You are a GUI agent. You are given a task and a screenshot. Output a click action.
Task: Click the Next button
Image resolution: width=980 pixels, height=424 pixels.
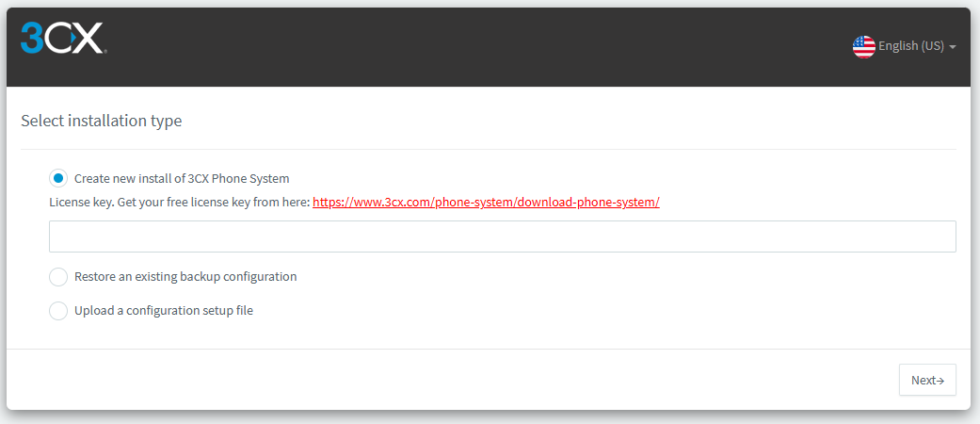click(927, 380)
